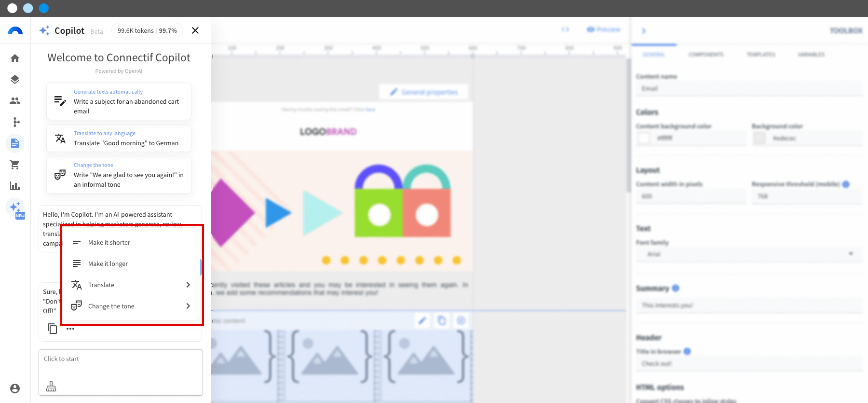Pick the content background color swatch
Viewport: 868px width, 403px height.
coord(644,138)
